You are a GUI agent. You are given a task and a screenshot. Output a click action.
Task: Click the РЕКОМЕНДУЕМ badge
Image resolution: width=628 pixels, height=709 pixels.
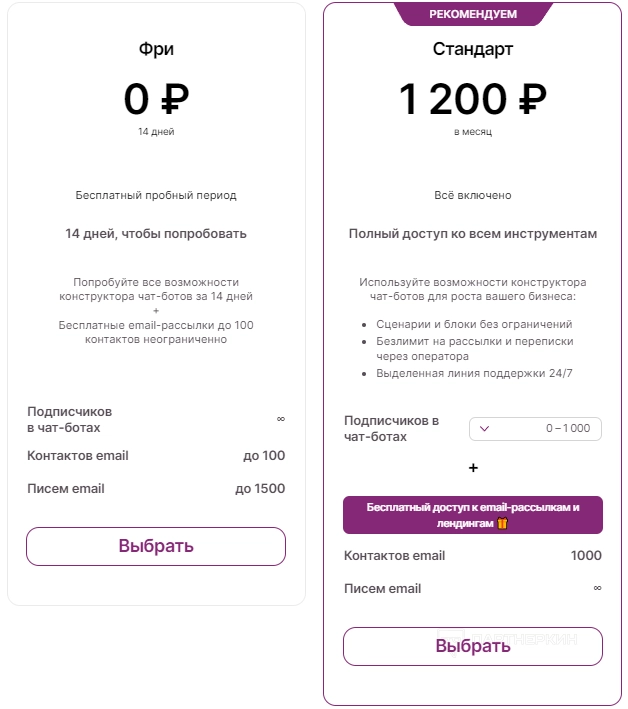tap(473, 14)
